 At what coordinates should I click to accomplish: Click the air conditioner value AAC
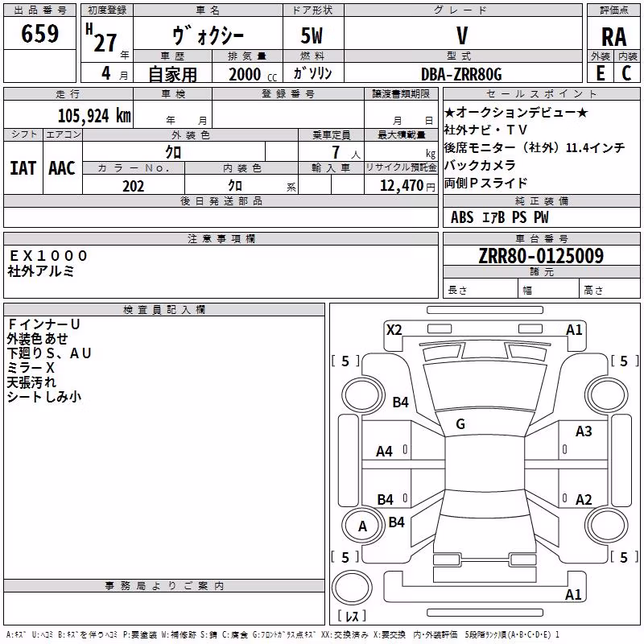point(62,168)
